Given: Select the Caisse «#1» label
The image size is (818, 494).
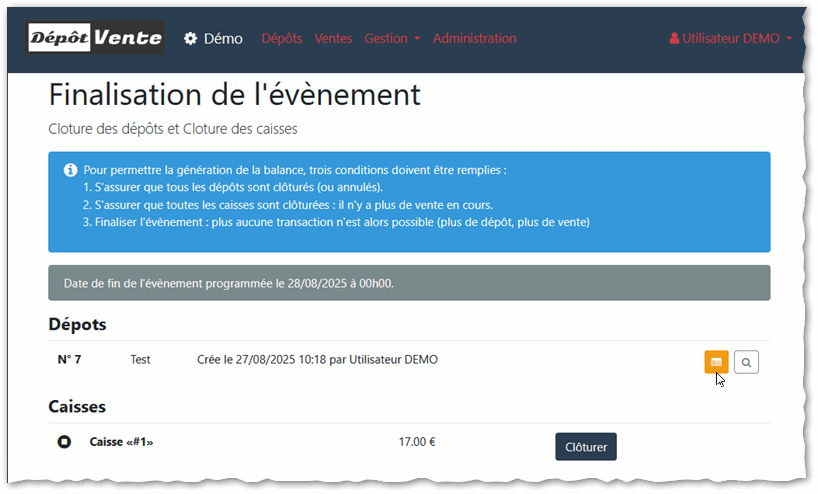Looking at the screenshot, I should click(121, 442).
